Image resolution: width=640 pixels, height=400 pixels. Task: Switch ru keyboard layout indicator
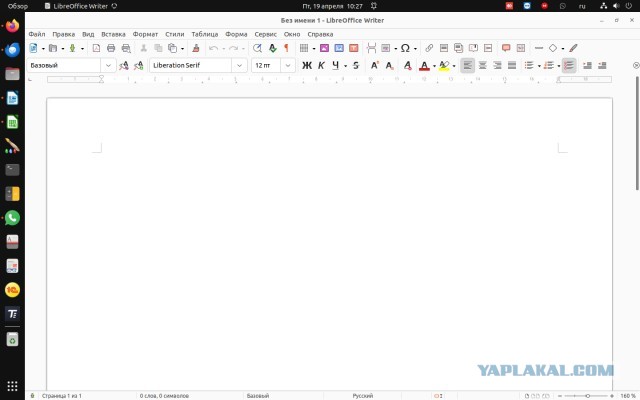click(x=582, y=6)
